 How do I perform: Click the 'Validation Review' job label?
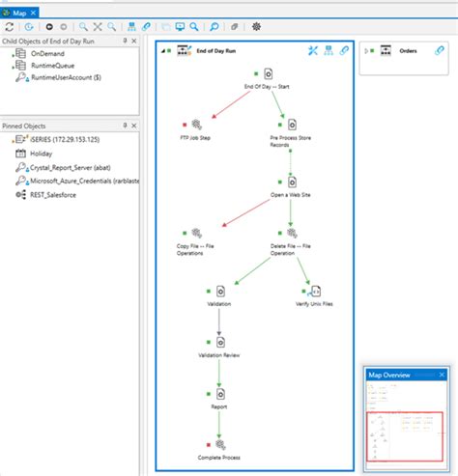point(219,355)
